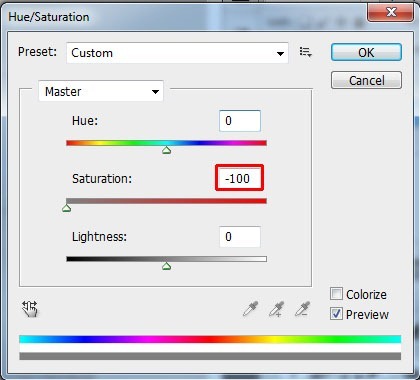Click into the Hue value field
Viewport: 420px width, 380px height.
[240, 121]
